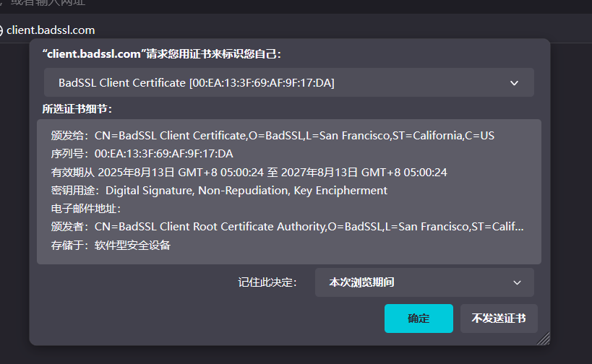Click the 不发送证书 button
The width and height of the screenshot is (592, 364).
(499, 318)
